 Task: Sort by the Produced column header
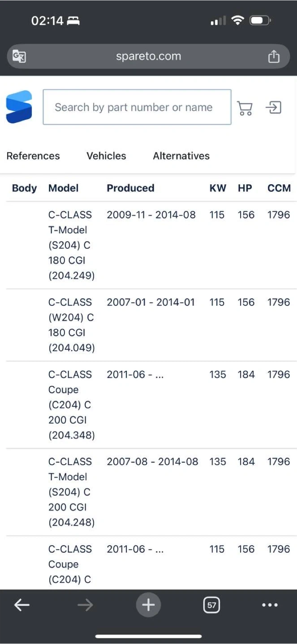coord(130,188)
